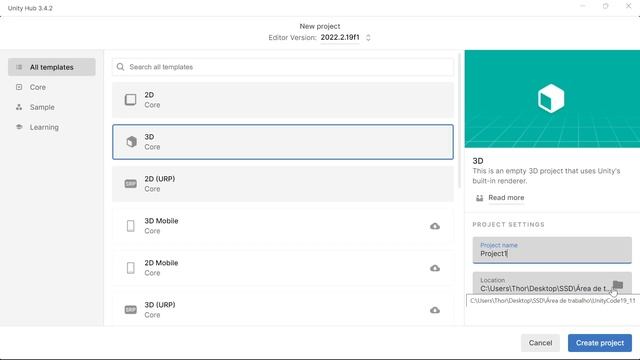Click the PROJECT SETTINGS heading

pos(509,224)
